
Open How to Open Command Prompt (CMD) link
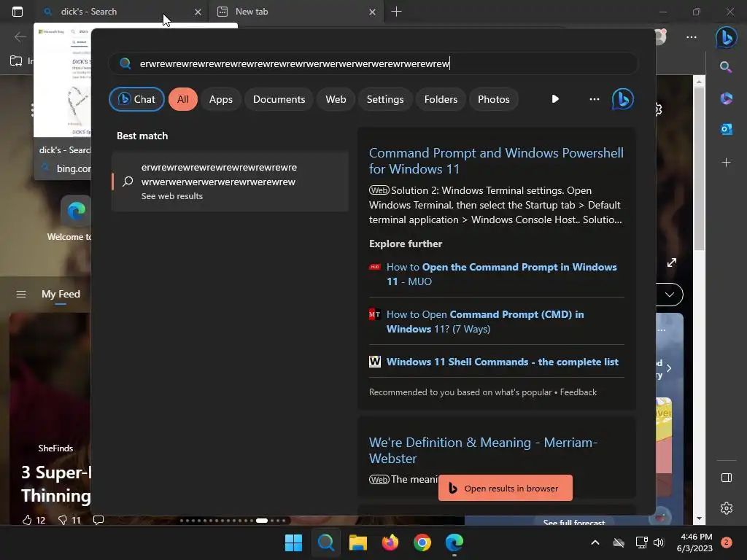(x=485, y=322)
